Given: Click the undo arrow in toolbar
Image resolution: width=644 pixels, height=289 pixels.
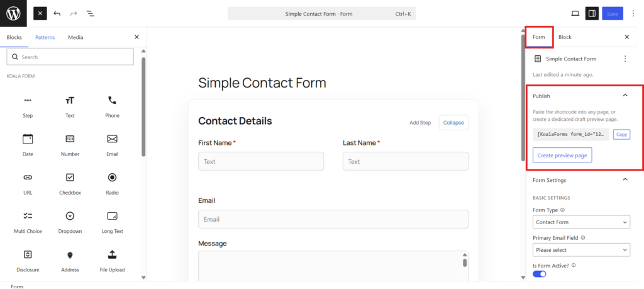Looking at the screenshot, I should 57,14.
